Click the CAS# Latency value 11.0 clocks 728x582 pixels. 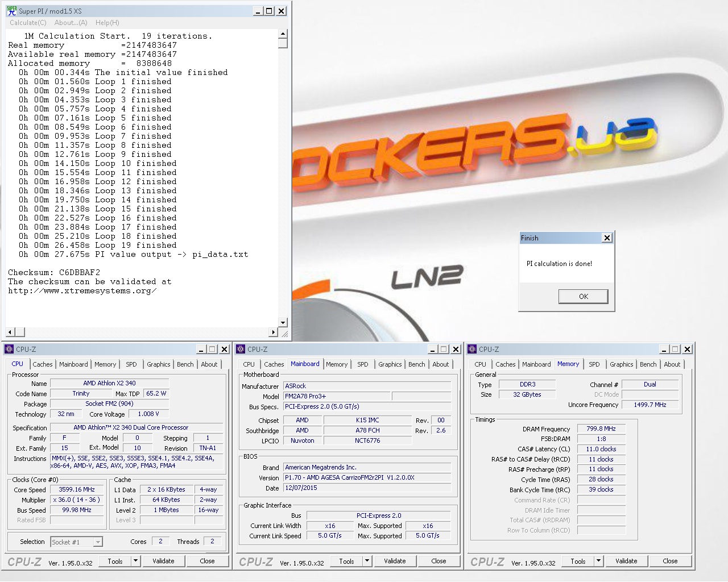pyautogui.click(x=601, y=449)
